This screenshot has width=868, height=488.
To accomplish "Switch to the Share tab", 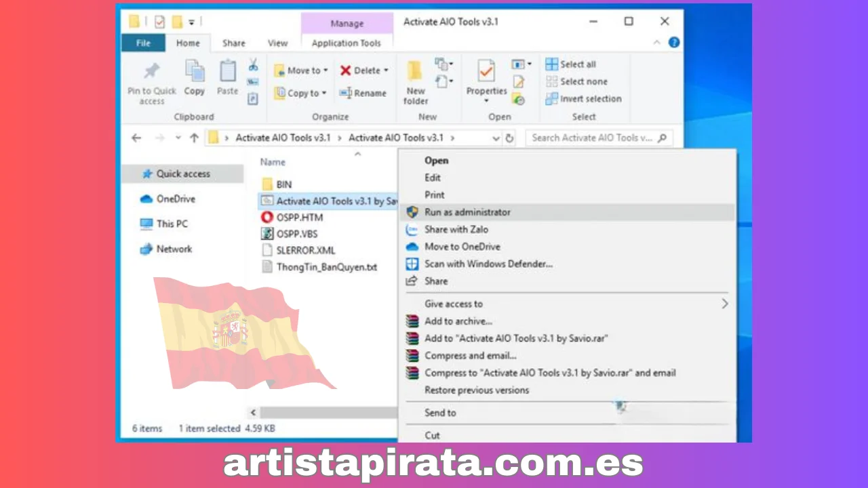I will coord(234,43).
